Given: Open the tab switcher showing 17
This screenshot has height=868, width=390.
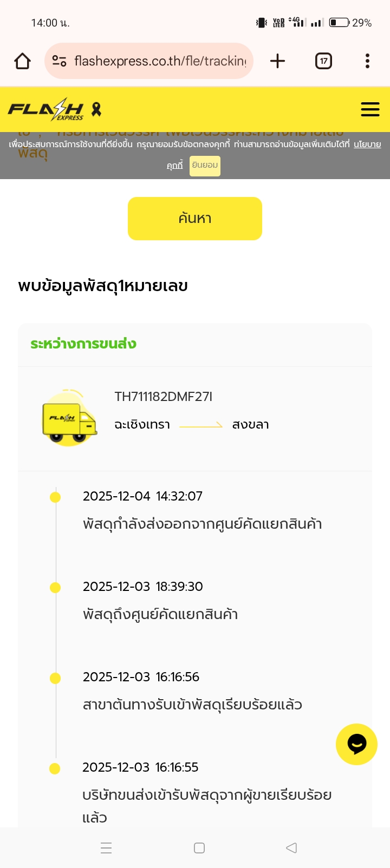Looking at the screenshot, I should 323,61.
